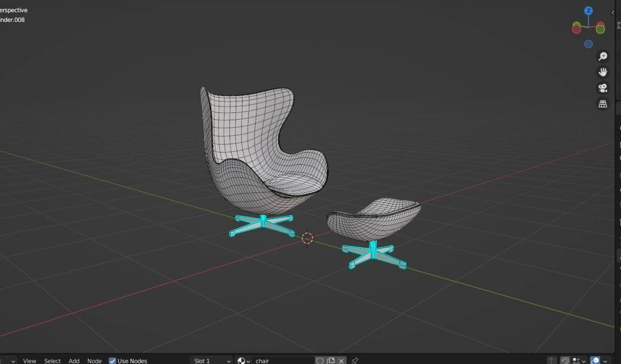Screen dimensions: 621x364
Task: Open the View menu in node editor
Action: pos(30,361)
